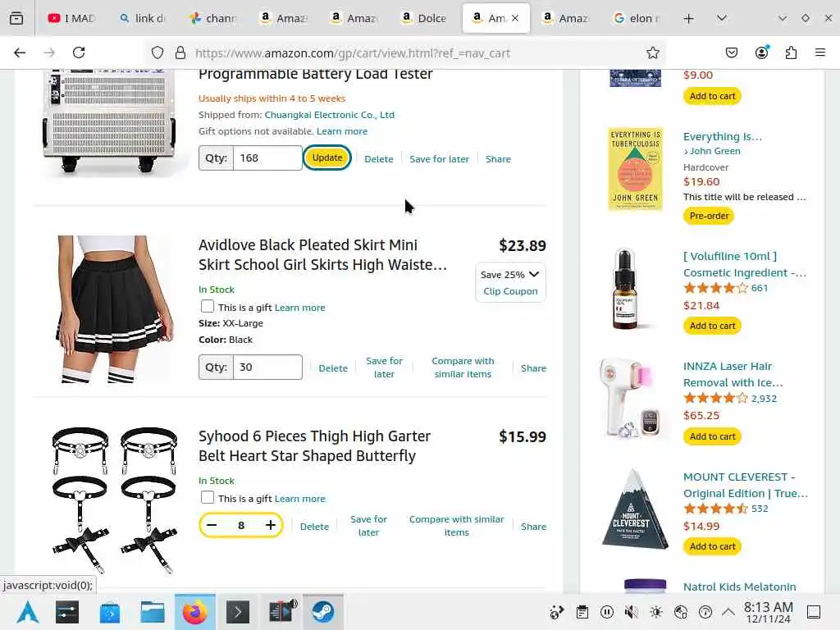Open the Firefox account icon
Screen dimensions: 840x630
(761, 52)
